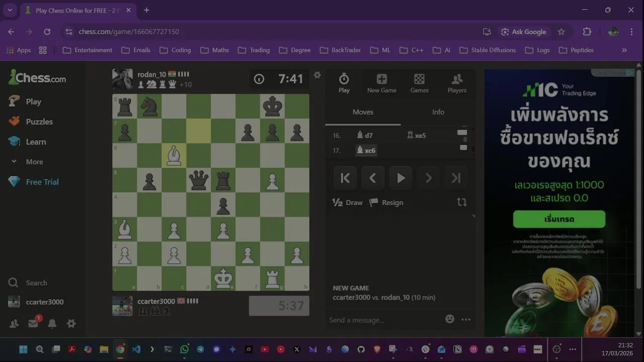The image size is (644, 362).
Task: Open the emoji picker in chat
Action: point(450,319)
